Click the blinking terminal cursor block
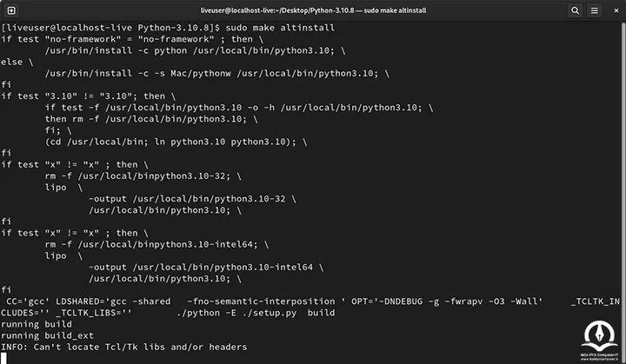 4,358
